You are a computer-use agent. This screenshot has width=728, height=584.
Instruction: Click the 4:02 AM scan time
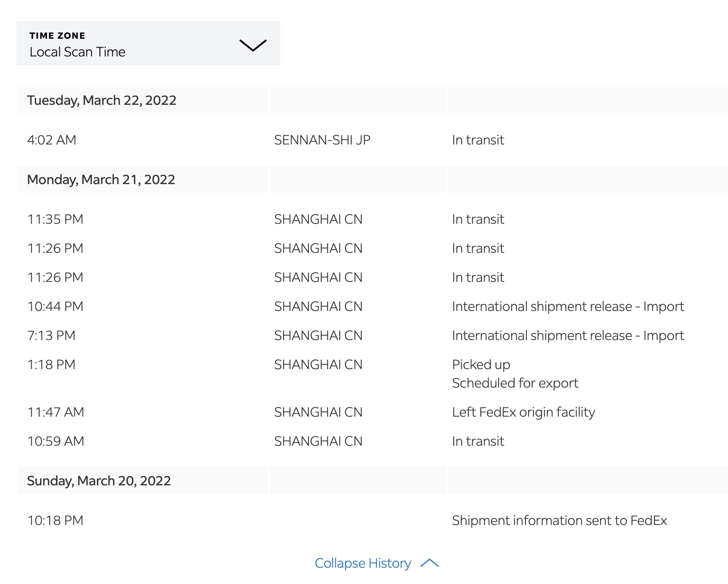click(x=51, y=140)
